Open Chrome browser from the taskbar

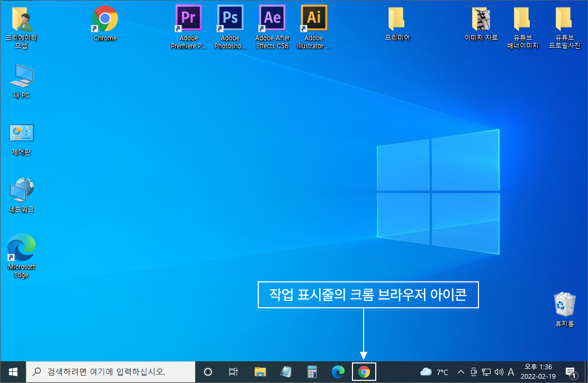pyautogui.click(x=364, y=372)
